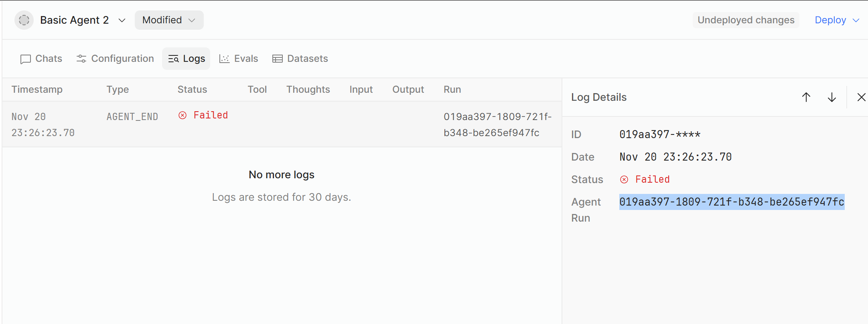Image resolution: width=868 pixels, height=324 pixels.
Task: Go to previous log with up arrow
Action: coord(806,97)
